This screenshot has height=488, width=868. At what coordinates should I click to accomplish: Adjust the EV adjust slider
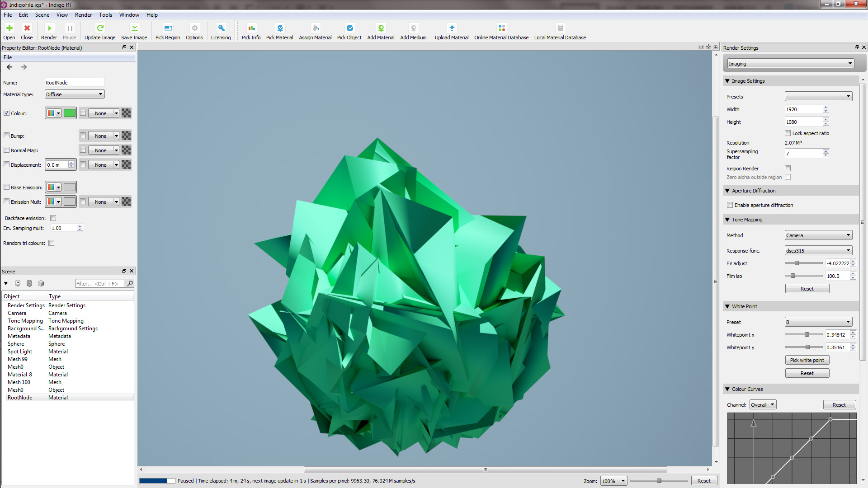pos(797,263)
